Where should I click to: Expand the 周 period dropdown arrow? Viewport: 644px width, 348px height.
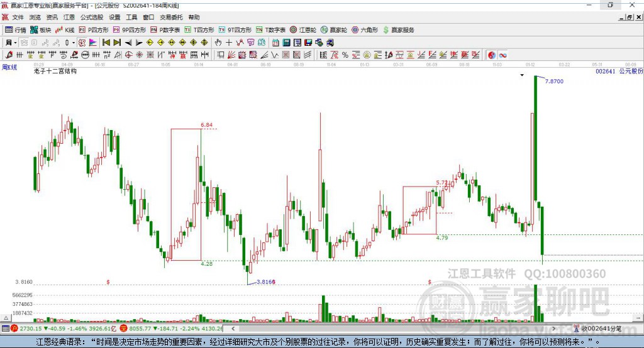pyautogui.click(x=15, y=43)
